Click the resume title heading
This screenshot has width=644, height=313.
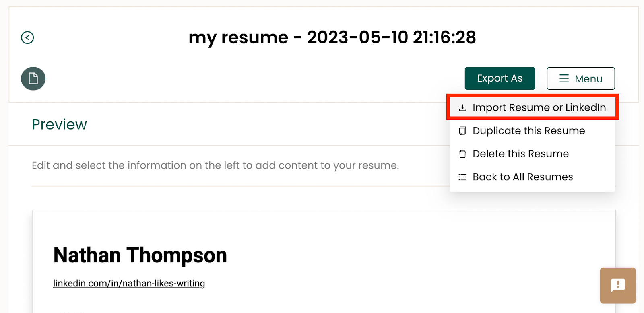point(332,37)
